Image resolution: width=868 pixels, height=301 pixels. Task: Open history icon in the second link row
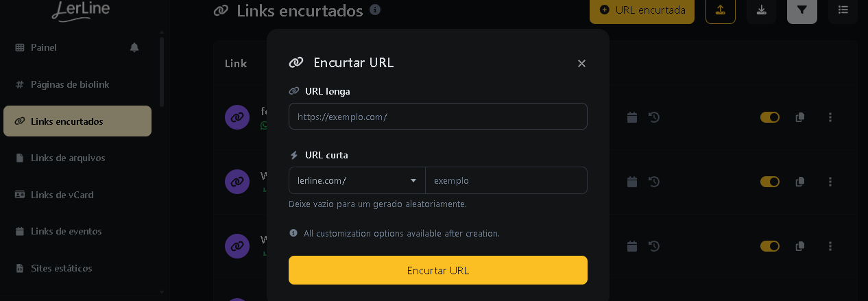click(x=654, y=182)
